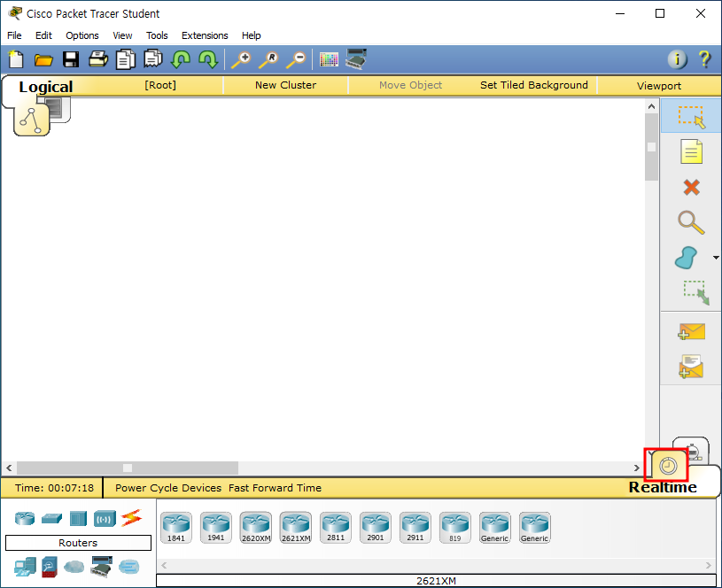
Task: Open the Help menu
Action: pyautogui.click(x=252, y=35)
